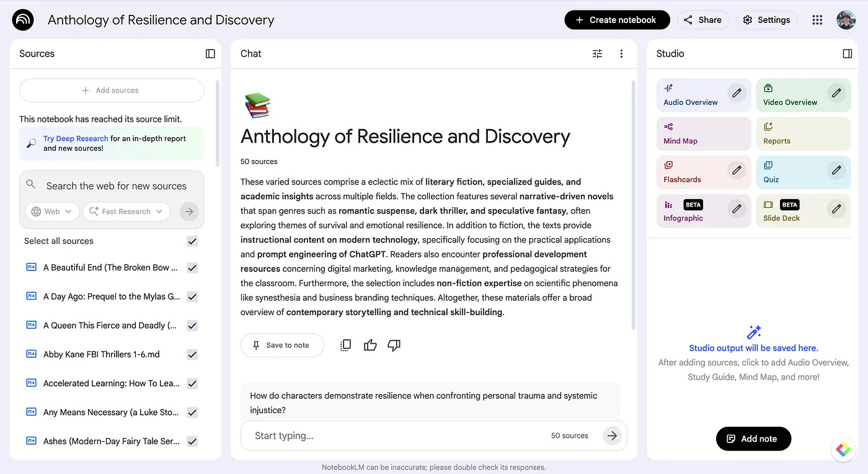Click the Sources panel scrollbar
Screen dimensions: 868x474
point(218,123)
